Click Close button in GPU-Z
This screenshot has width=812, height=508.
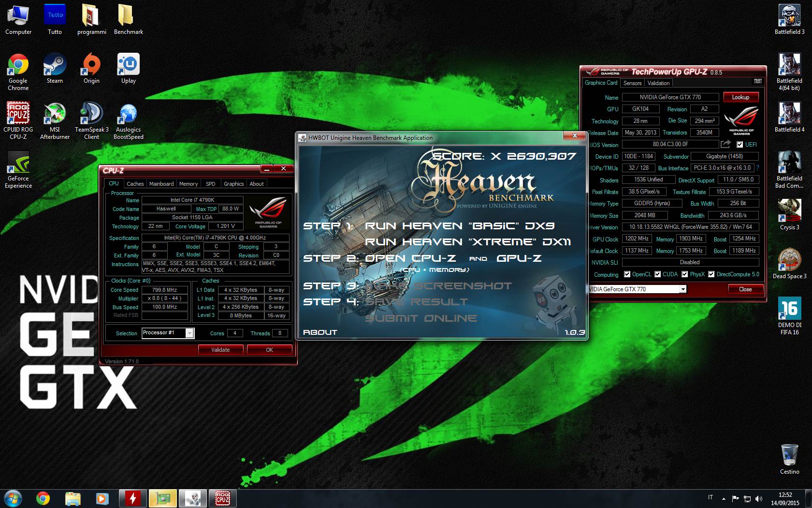(745, 289)
